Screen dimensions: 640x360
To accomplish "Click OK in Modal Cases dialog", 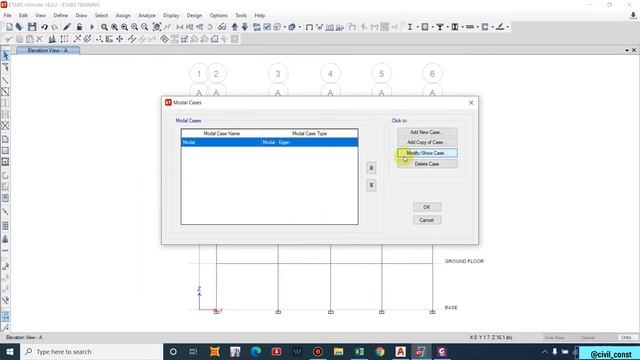I will tap(427, 207).
